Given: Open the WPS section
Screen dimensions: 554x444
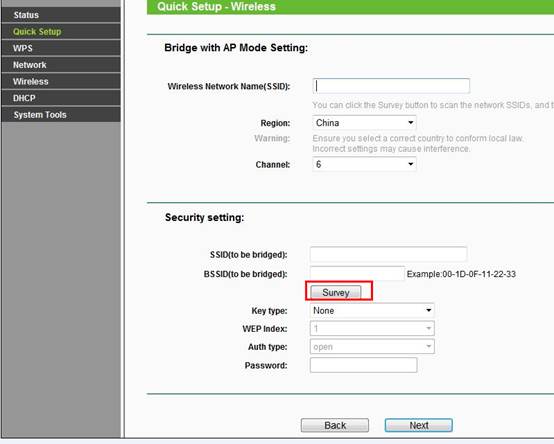Looking at the screenshot, I should [61, 48].
